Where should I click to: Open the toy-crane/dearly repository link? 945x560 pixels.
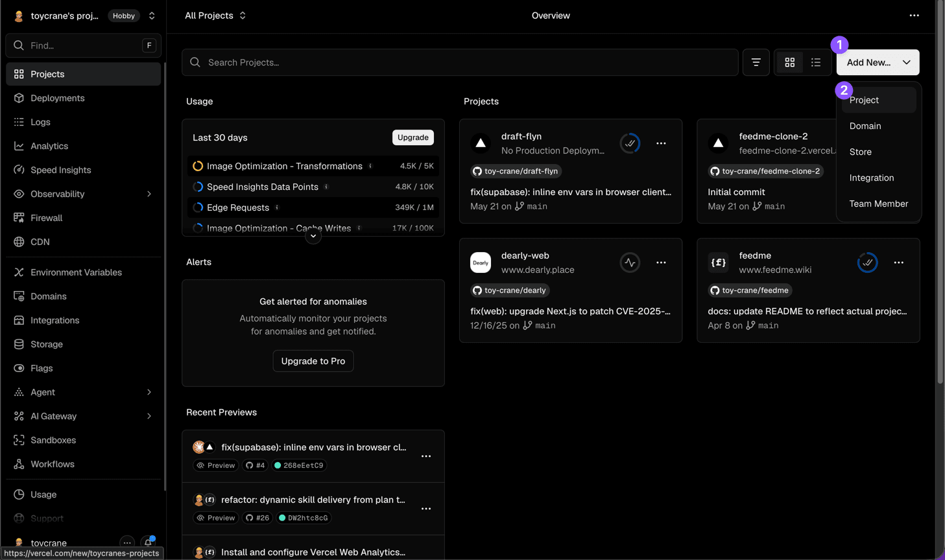pyautogui.click(x=510, y=290)
